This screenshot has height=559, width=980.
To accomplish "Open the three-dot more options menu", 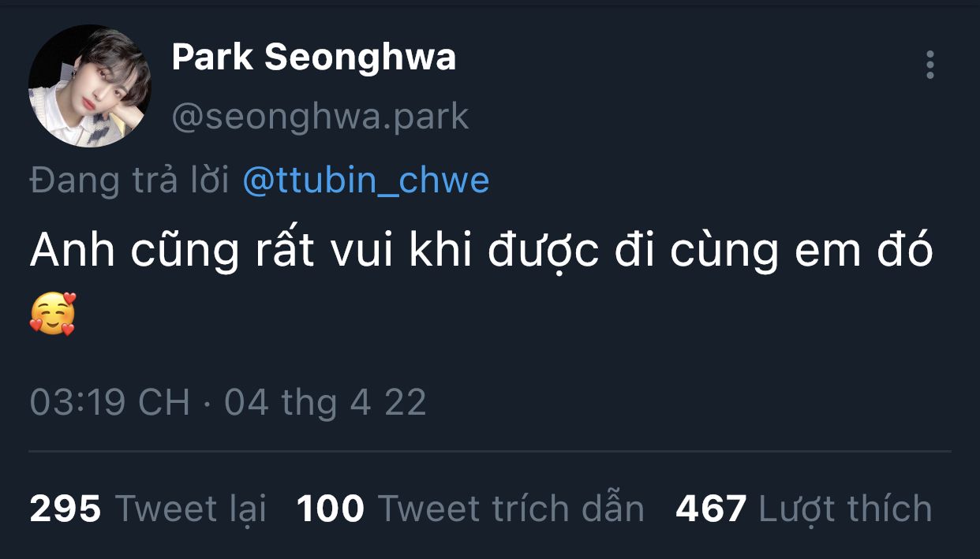I will (930, 65).
